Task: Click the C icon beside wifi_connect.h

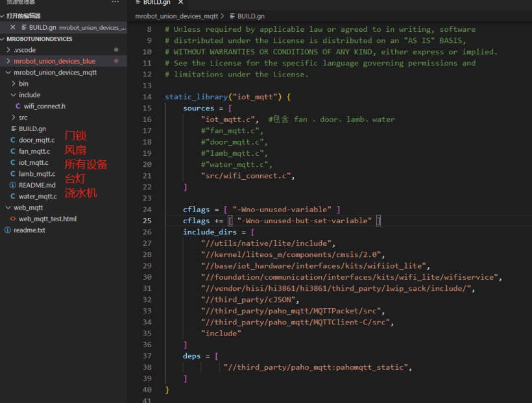Action: pos(18,106)
